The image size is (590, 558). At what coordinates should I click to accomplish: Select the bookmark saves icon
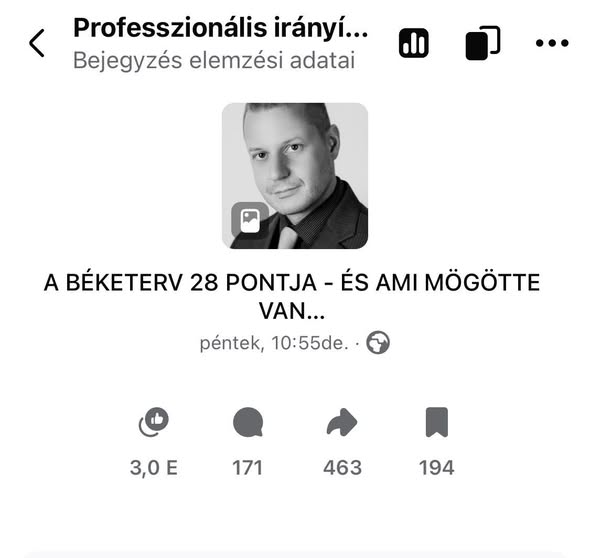(437, 422)
